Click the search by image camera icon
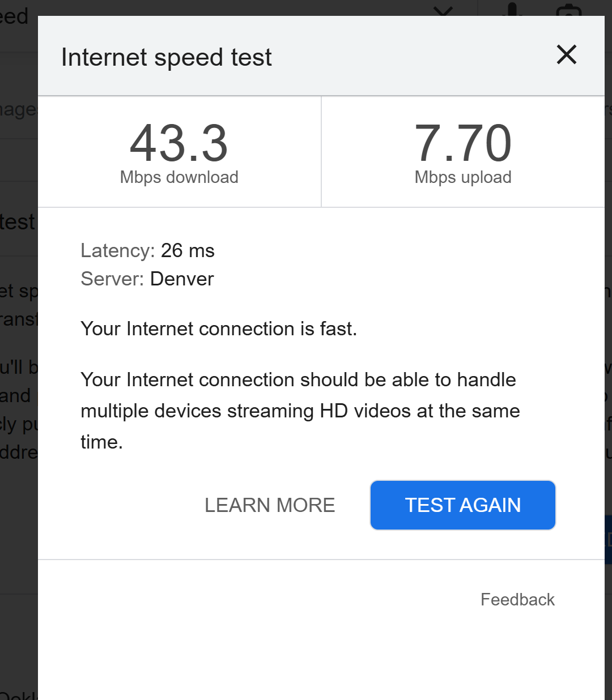 [569, 10]
